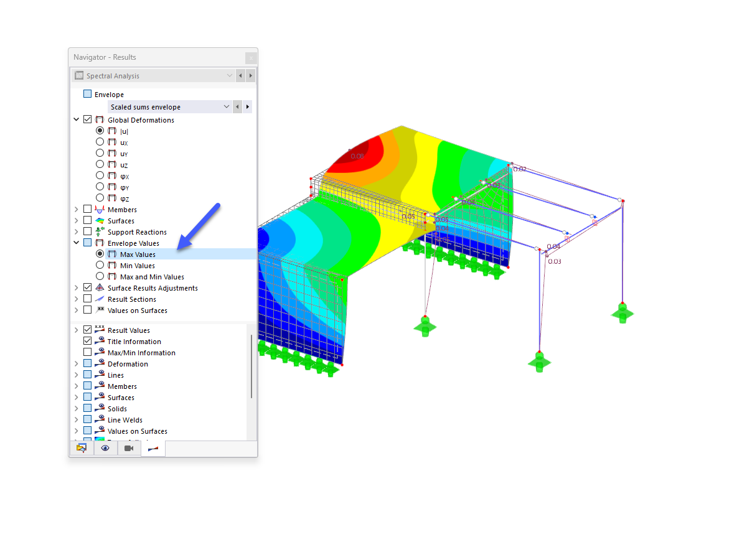Click the green Support Reactions icon
Screen dimensions: 747x560
tap(100, 232)
